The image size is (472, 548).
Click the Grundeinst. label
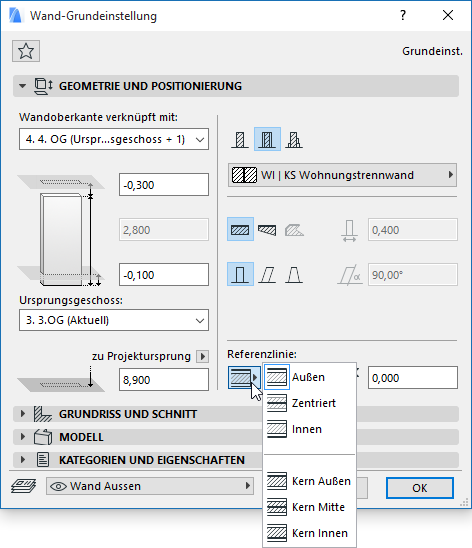432,51
